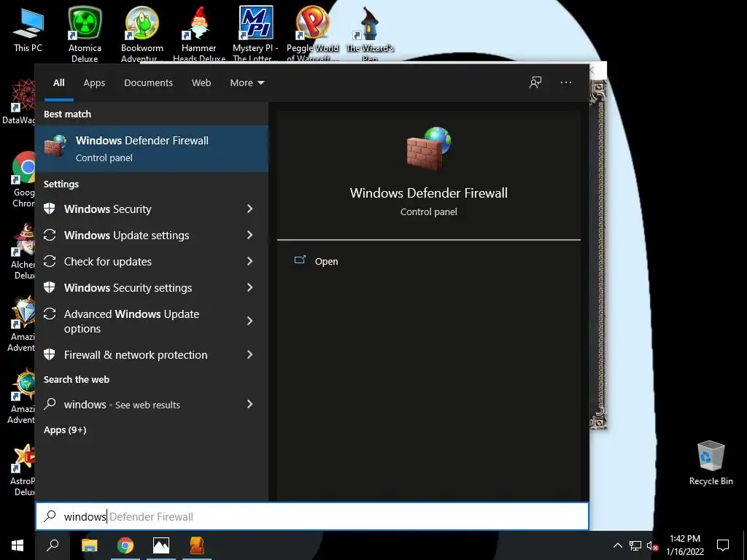Open the orange game app in taskbar
Viewport: 747px width, 560px height.
pos(197,545)
